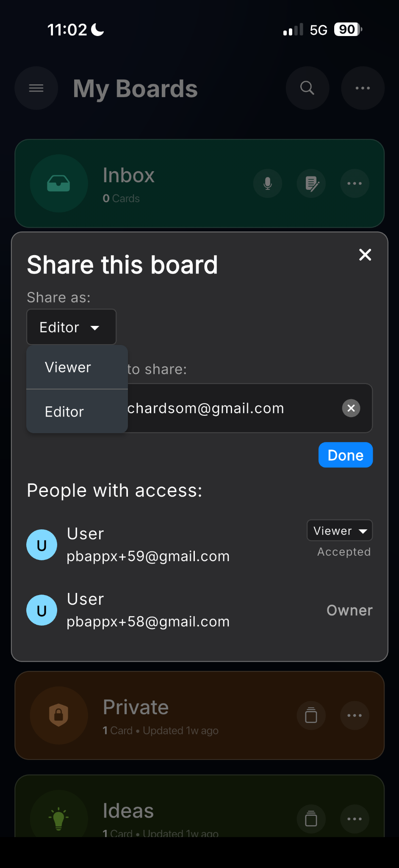The image size is (399, 868).
Task: Select Editor from the share role options
Action: click(64, 411)
